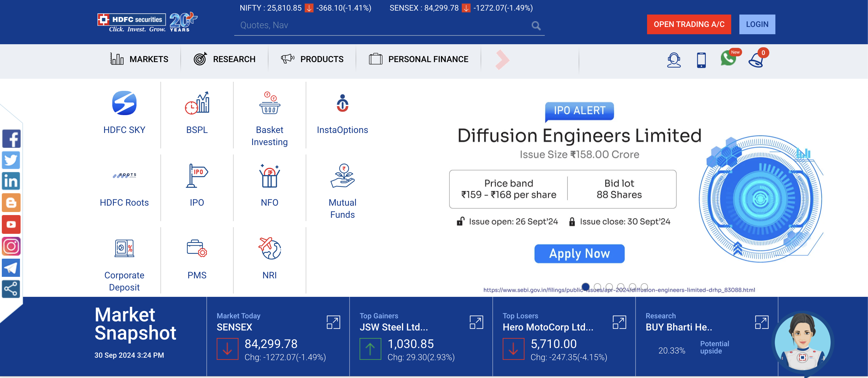Click JSW Steel Ltd... gainer name
This screenshot has width=868, height=378.
click(x=393, y=327)
